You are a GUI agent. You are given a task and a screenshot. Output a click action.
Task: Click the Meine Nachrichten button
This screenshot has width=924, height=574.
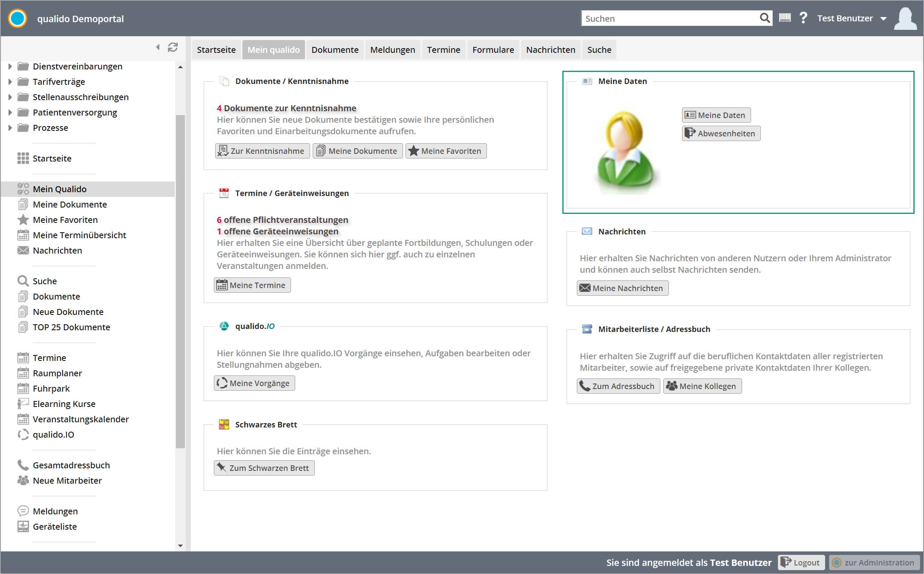622,288
